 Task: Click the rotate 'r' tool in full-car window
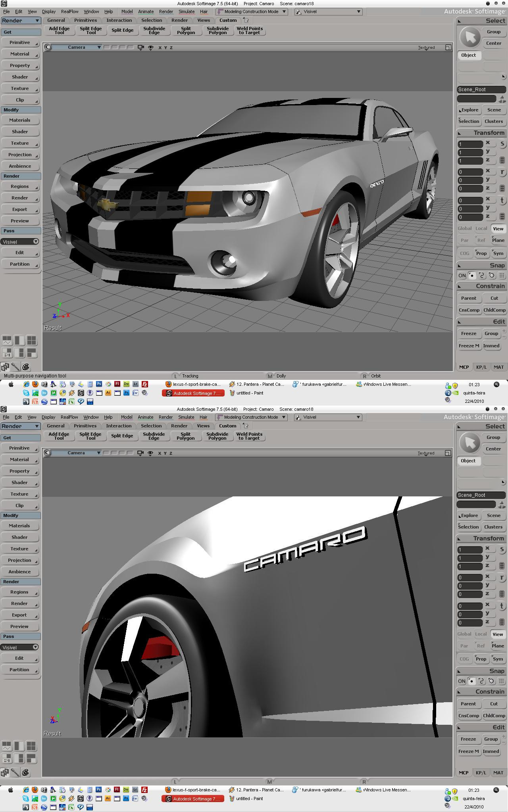502,172
